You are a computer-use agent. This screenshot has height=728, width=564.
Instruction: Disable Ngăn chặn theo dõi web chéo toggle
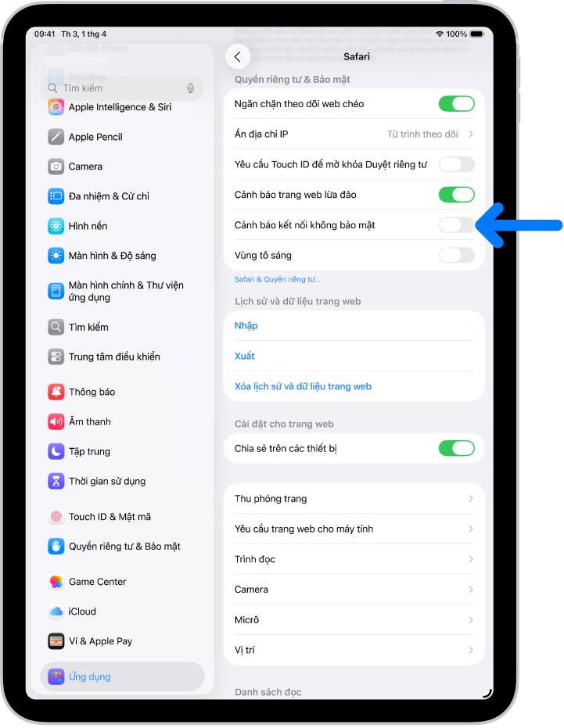456,103
